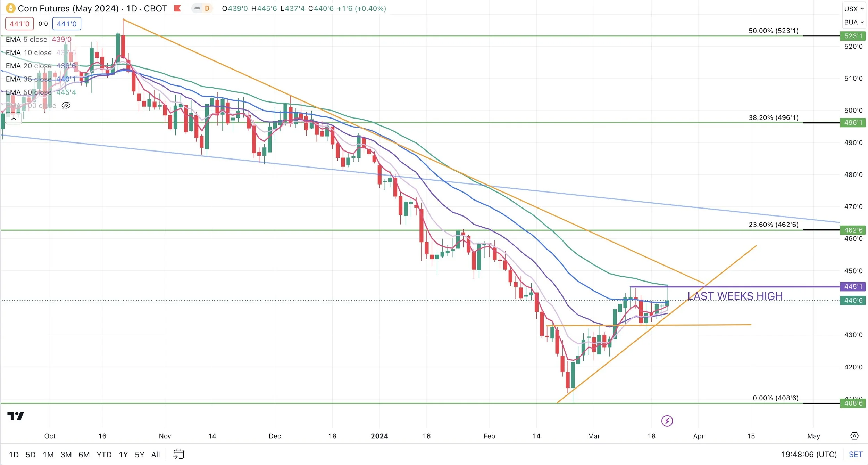Click the orange D delayed-data badge

coord(207,8)
